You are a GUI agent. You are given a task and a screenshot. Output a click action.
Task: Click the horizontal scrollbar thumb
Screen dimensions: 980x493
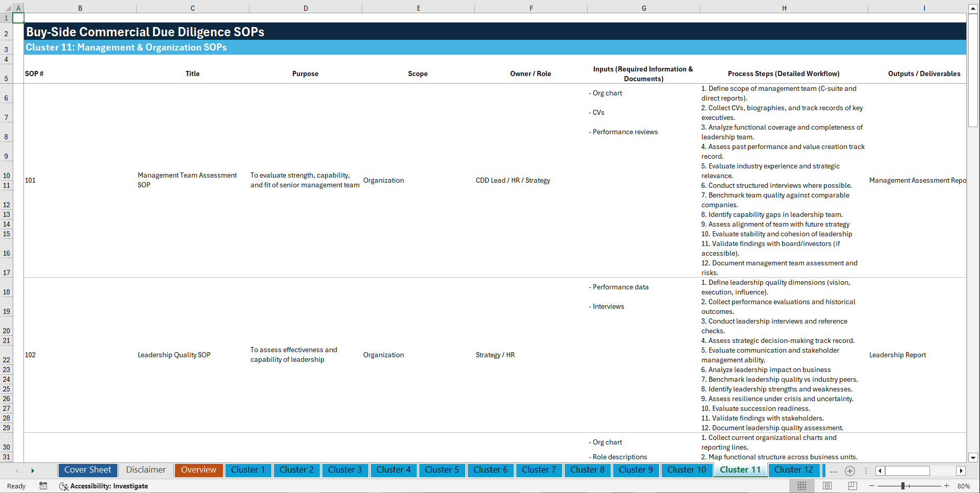tap(908, 471)
